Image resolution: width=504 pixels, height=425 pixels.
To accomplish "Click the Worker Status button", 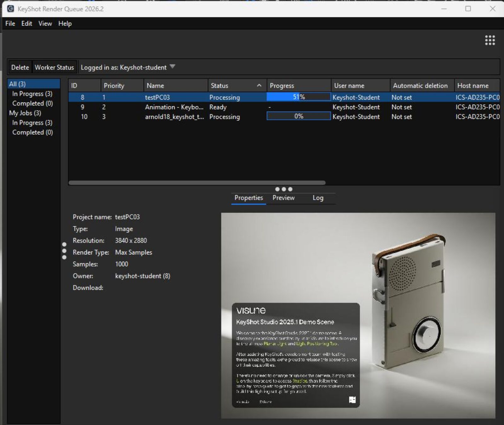I will tap(54, 67).
